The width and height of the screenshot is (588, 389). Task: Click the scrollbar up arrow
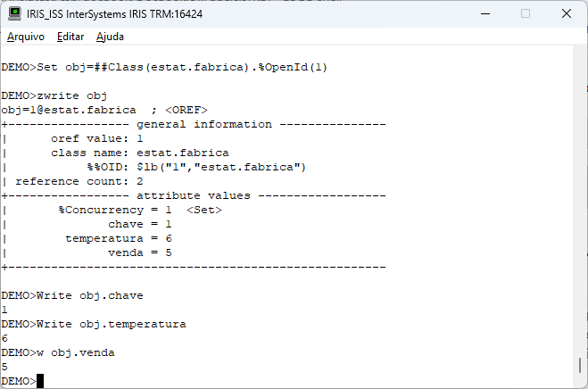point(582,56)
